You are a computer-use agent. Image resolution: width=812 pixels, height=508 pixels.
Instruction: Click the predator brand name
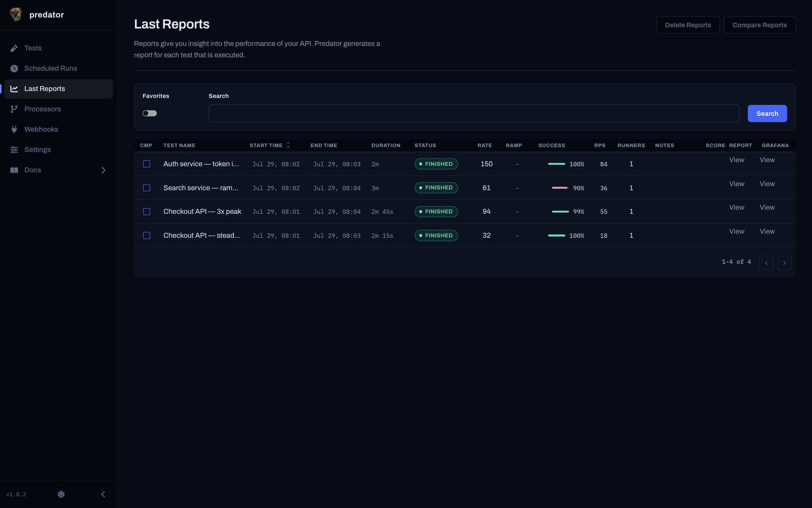[47, 15]
